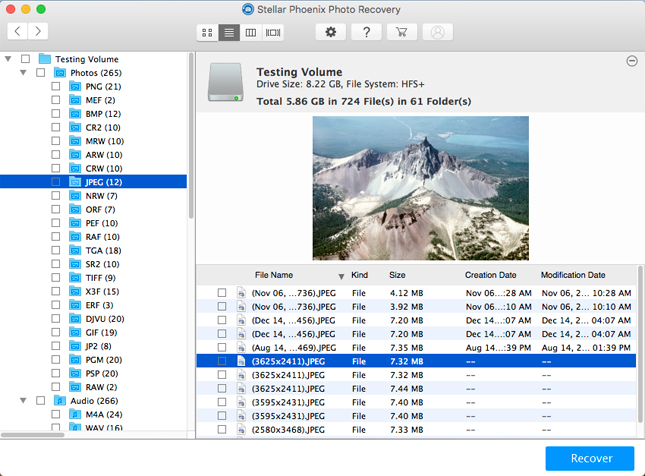This screenshot has width=645, height=476.
Task: Open help with the question mark icon
Action: (367, 32)
